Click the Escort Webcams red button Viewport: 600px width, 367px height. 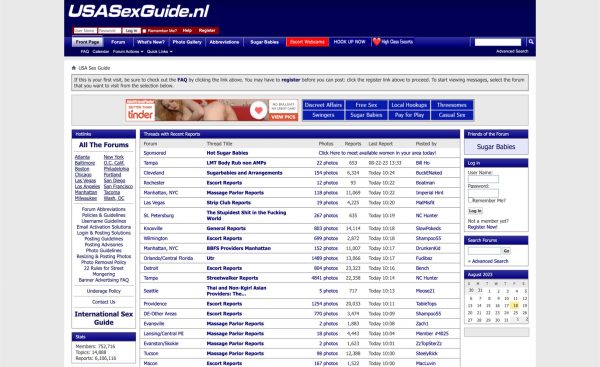coord(307,42)
